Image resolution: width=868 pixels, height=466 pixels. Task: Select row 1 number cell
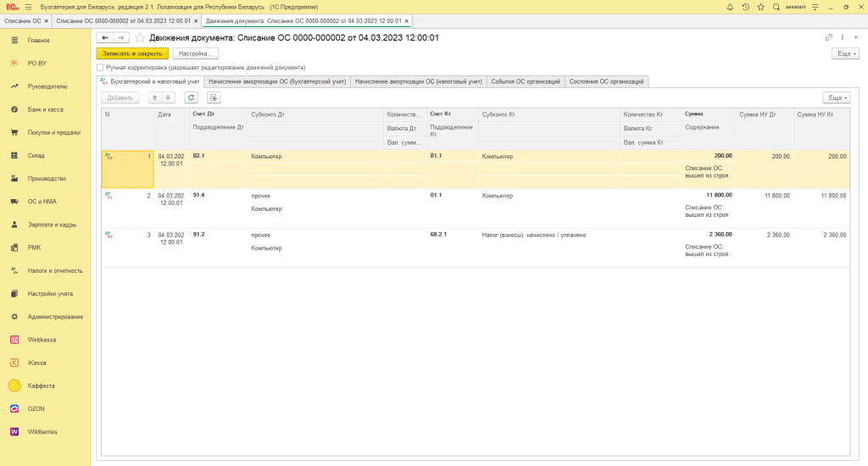[x=128, y=169]
